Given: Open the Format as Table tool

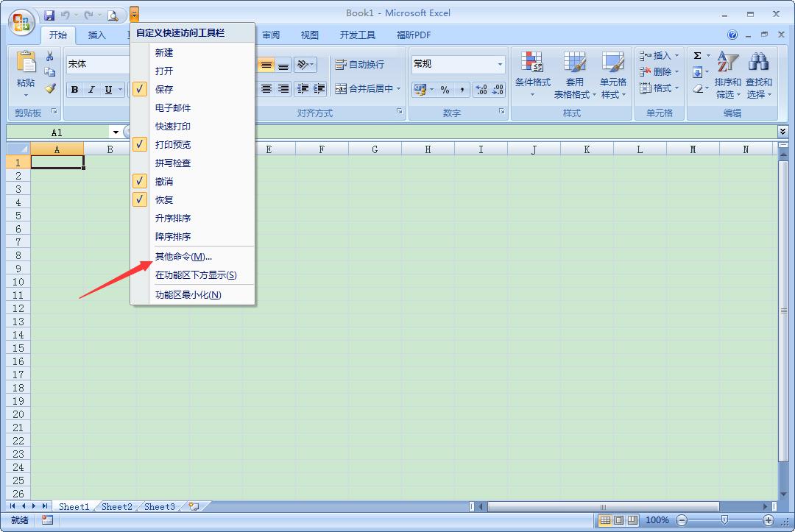Looking at the screenshot, I should [x=574, y=72].
